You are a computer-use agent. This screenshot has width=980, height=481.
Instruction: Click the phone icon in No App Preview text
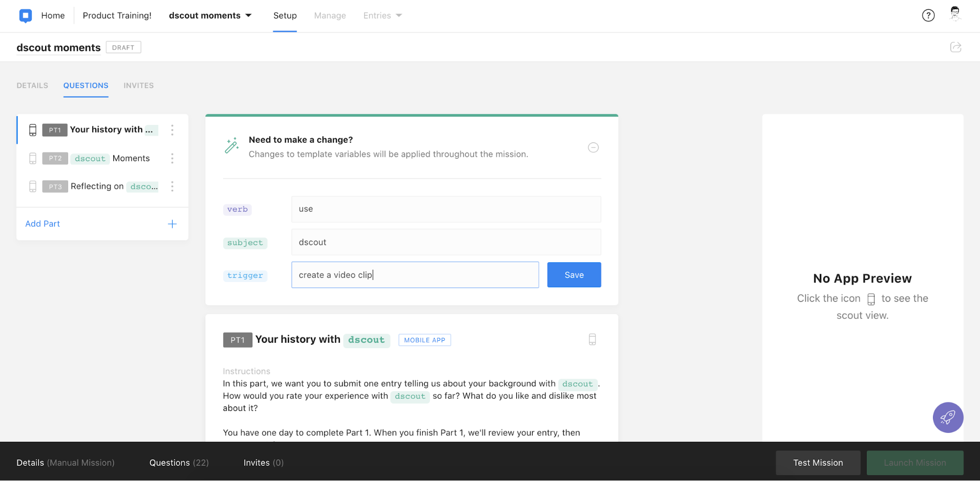coord(871,299)
